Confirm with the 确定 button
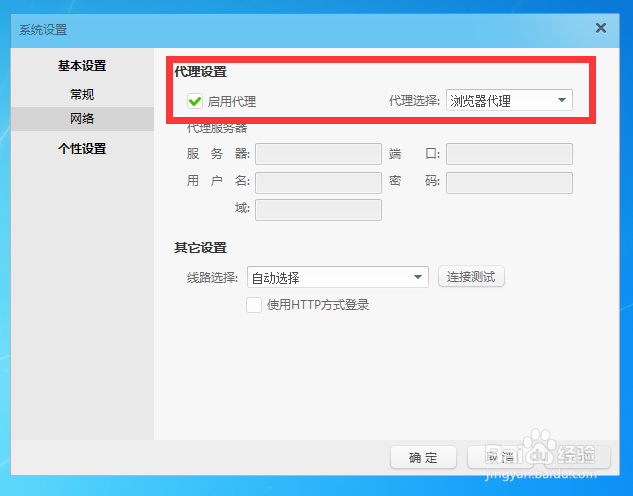633x496 pixels. (423, 457)
